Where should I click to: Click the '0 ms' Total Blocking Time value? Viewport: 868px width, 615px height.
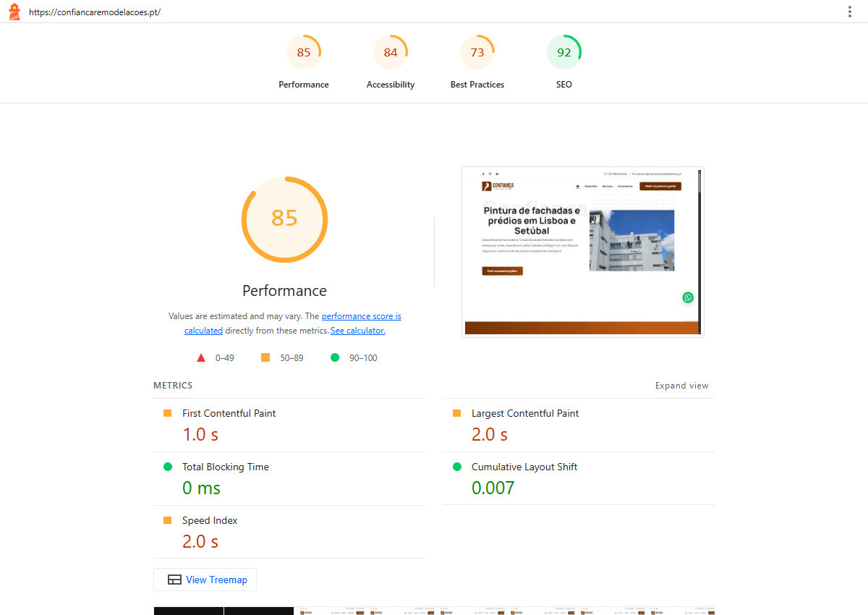(202, 488)
